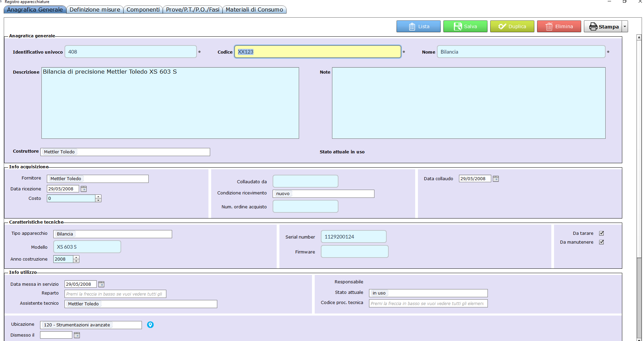Screen dimensions: 644x341
Task: Click the Data messa in servizio date field
Action: pyautogui.click(x=80, y=284)
